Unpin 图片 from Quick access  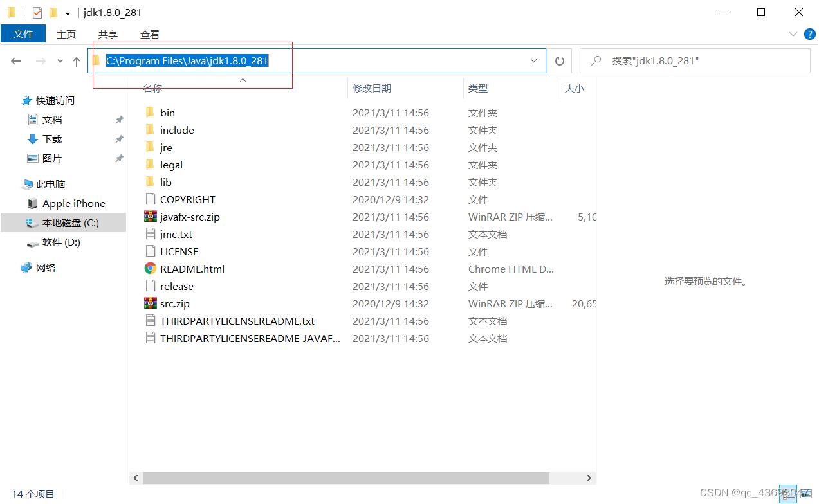pyautogui.click(x=119, y=158)
